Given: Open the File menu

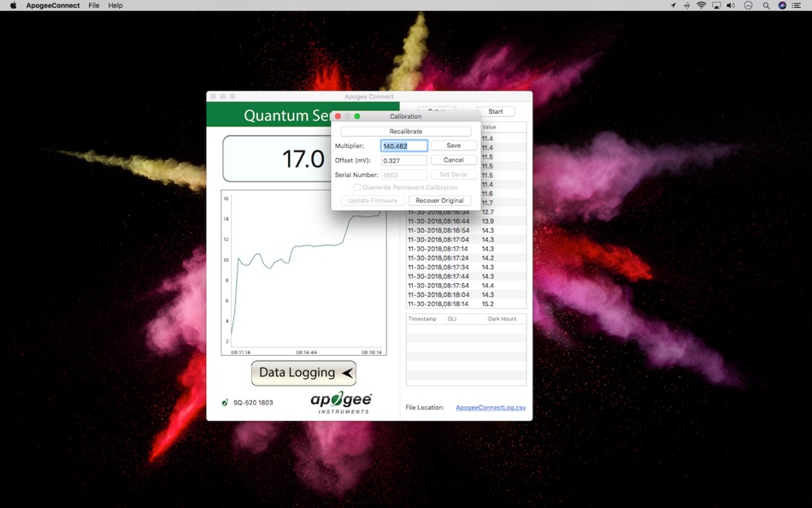Looking at the screenshot, I should [x=94, y=5].
